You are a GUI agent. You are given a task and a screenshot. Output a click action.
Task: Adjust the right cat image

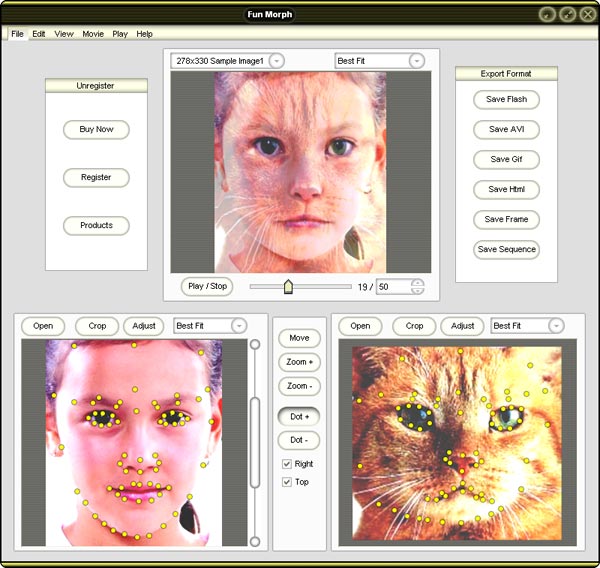click(462, 326)
